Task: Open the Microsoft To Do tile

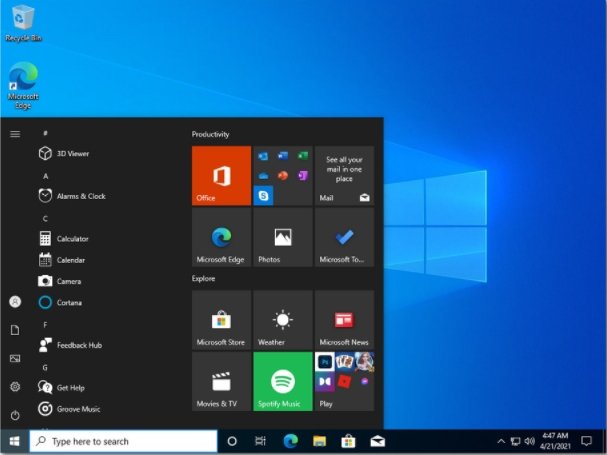Action: (344, 237)
